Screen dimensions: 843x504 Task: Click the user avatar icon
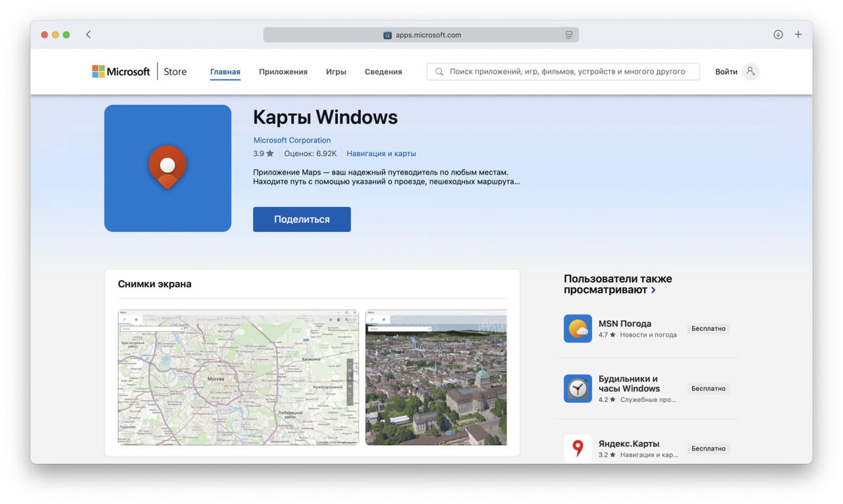click(x=750, y=72)
